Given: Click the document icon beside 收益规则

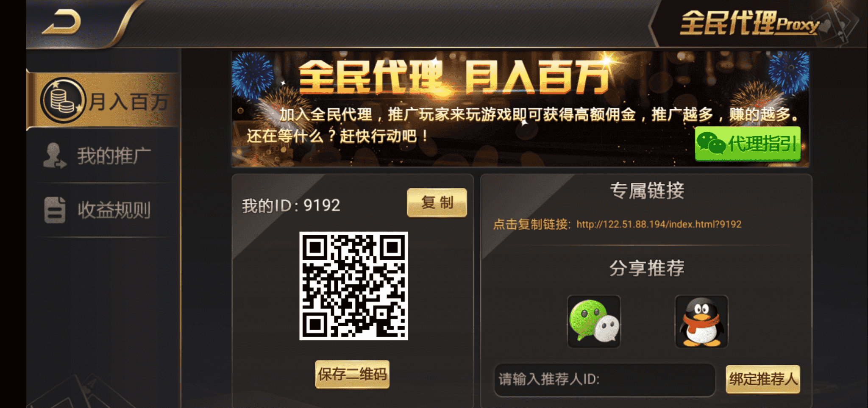Looking at the screenshot, I should (55, 210).
